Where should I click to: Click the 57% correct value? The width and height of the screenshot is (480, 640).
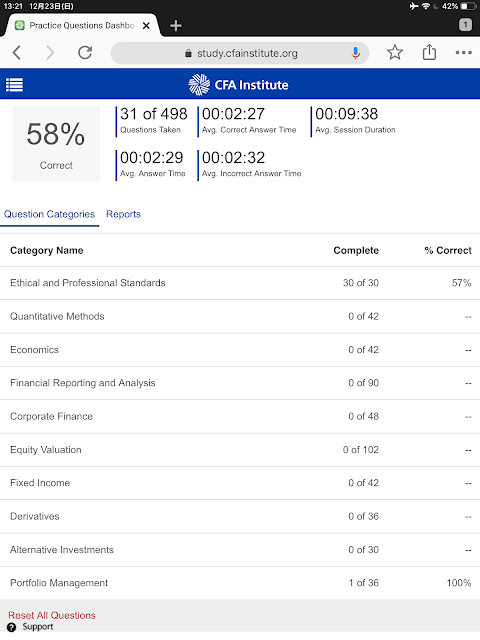click(x=462, y=283)
